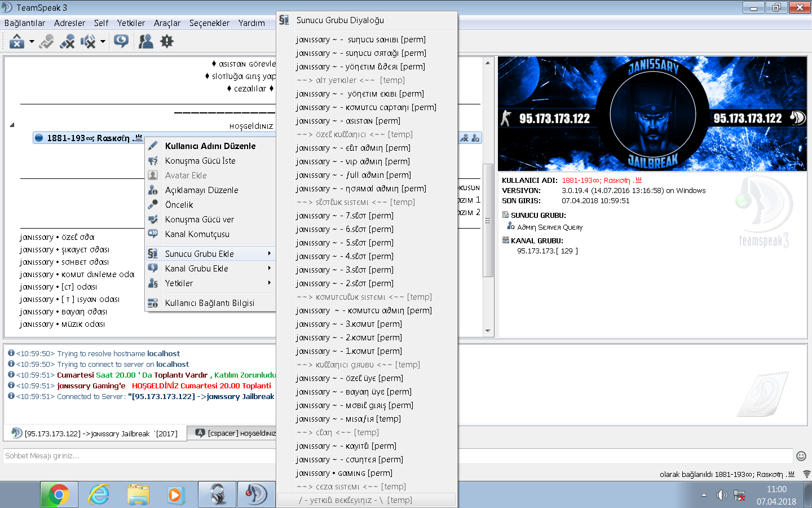
Task: Open contacts manager toolbar icon
Action: [x=146, y=41]
